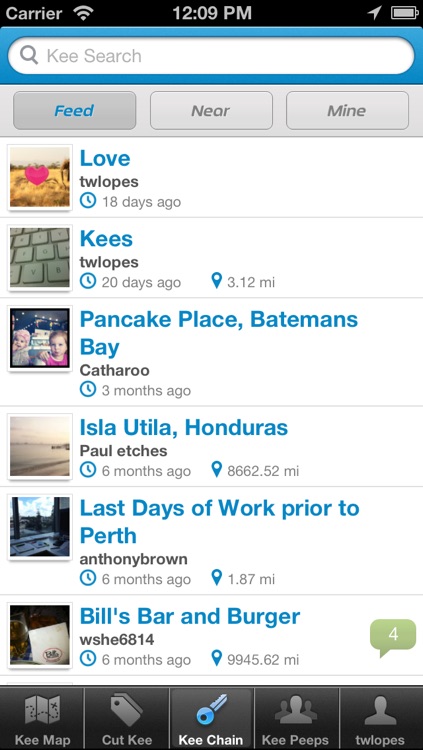Open Last Days of Work prior to Perth

[x=220, y=521]
